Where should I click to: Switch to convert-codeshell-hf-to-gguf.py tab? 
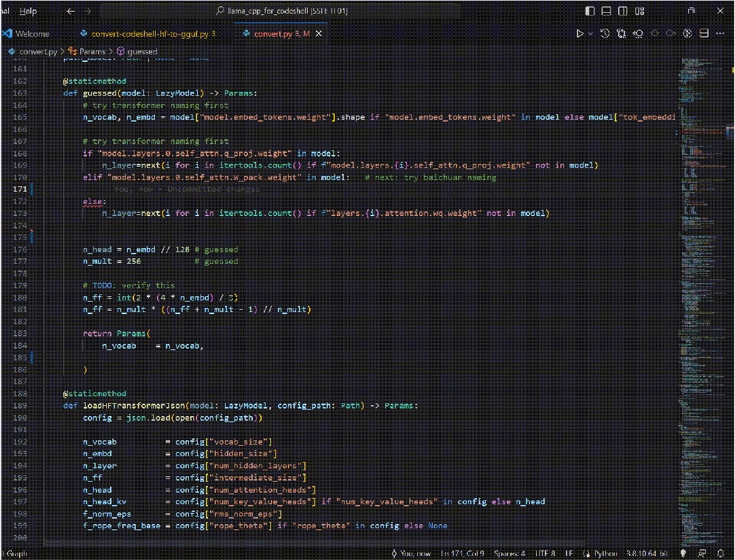coord(148,34)
